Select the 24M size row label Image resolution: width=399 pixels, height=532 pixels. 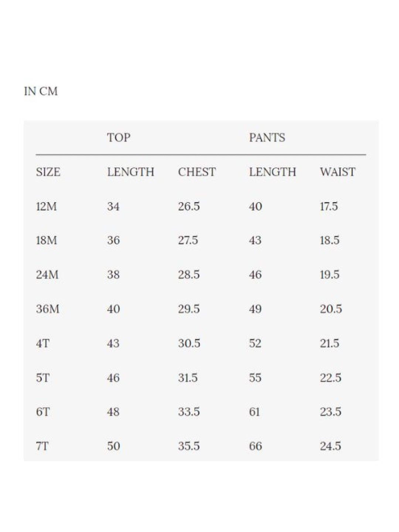tap(47, 274)
